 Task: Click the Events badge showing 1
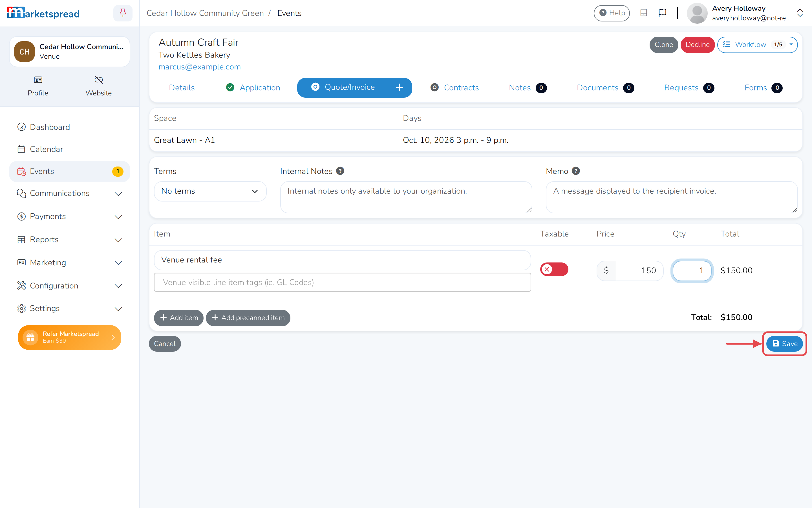tap(118, 171)
